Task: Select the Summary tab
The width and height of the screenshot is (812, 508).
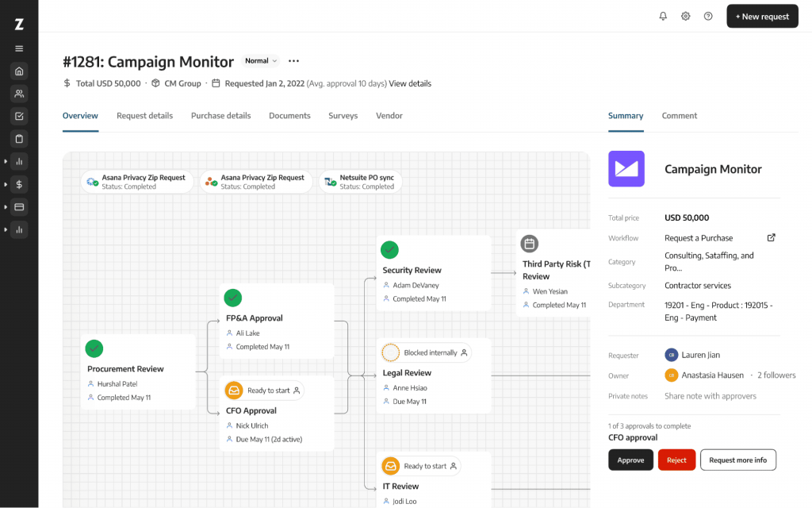Action: [626, 116]
